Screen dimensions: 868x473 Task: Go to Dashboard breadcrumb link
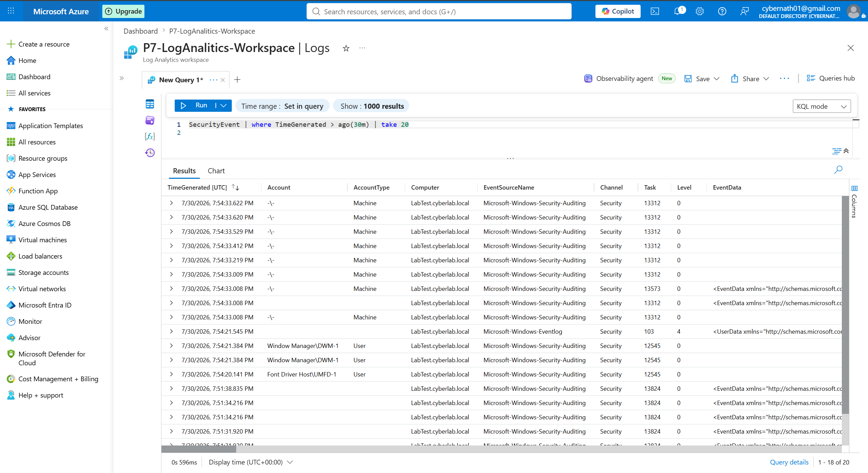141,31
